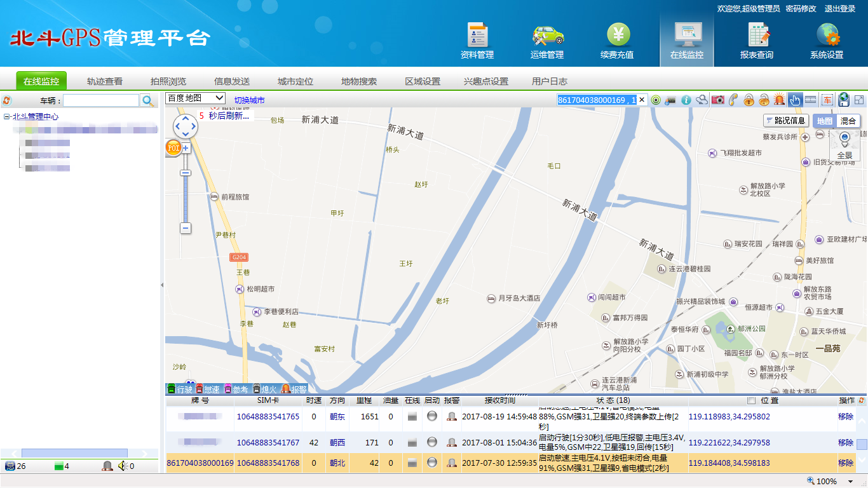This screenshot has height=488, width=868.
Task: Click the 车 area vehicle search icon
Action: point(827,100)
